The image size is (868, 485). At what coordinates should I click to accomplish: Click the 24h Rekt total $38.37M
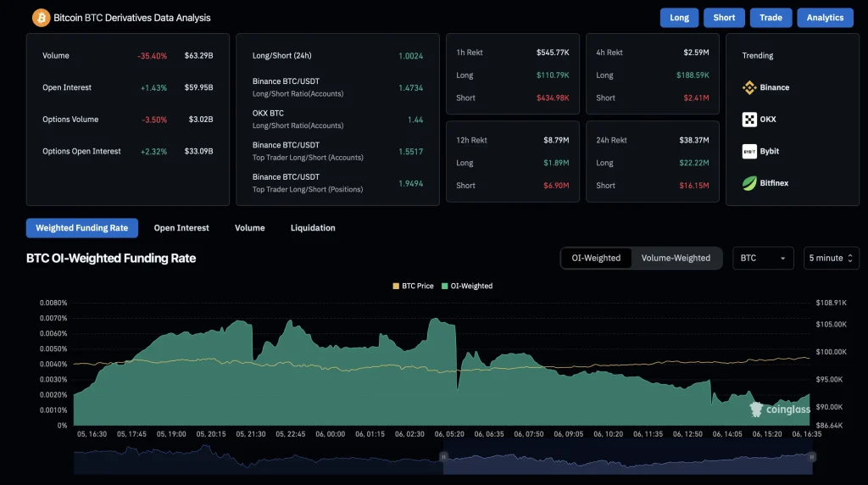click(x=694, y=140)
